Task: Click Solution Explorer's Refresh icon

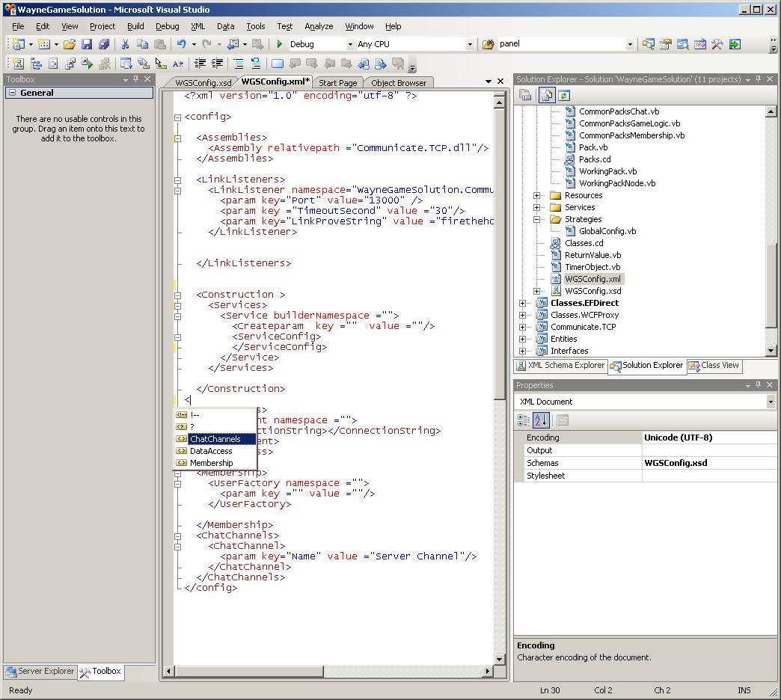Action: click(x=563, y=95)
